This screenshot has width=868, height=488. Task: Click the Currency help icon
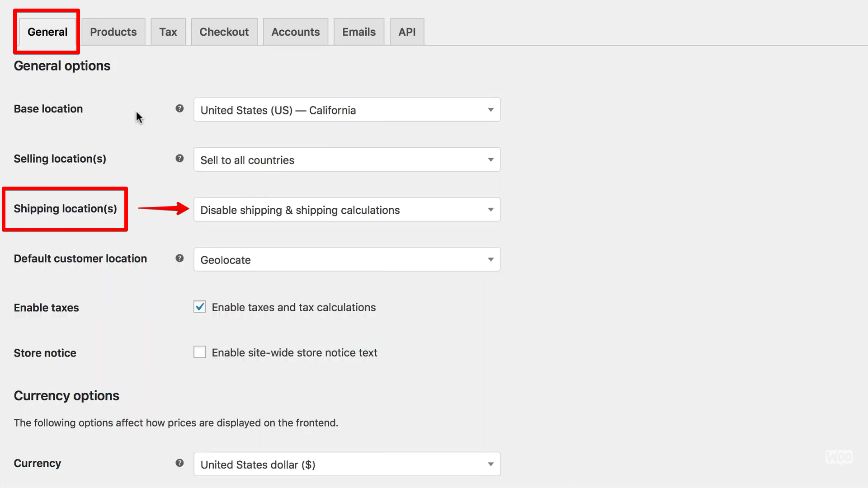coord(179,463)
